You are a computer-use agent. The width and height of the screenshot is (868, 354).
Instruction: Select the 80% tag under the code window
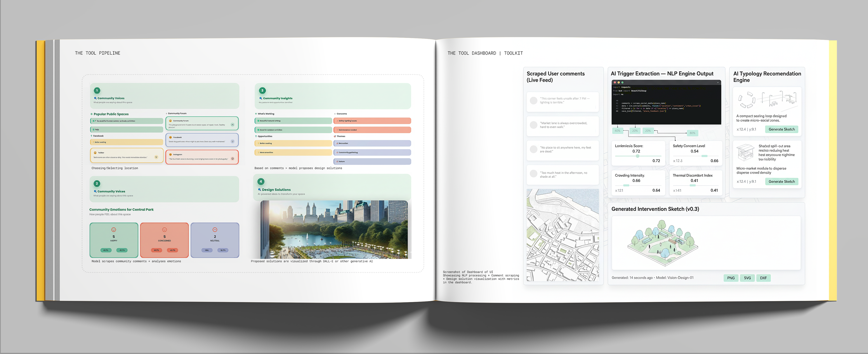pyautogui.click(x=692, y=133)
